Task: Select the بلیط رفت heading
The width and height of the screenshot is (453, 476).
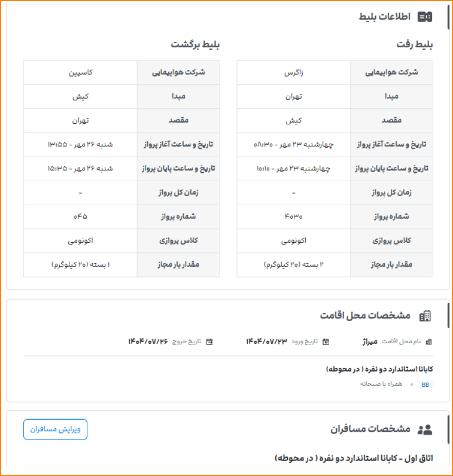Action: pos(414,45)
